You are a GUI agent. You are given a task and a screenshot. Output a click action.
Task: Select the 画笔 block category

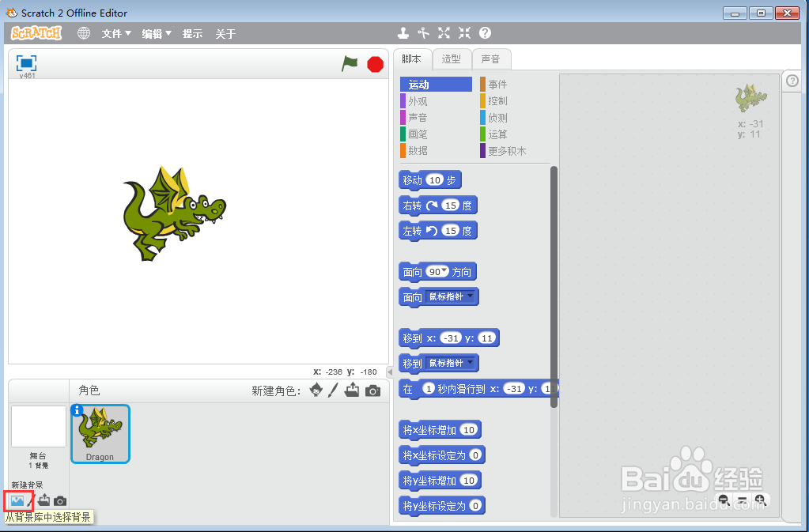click(436, 134)
